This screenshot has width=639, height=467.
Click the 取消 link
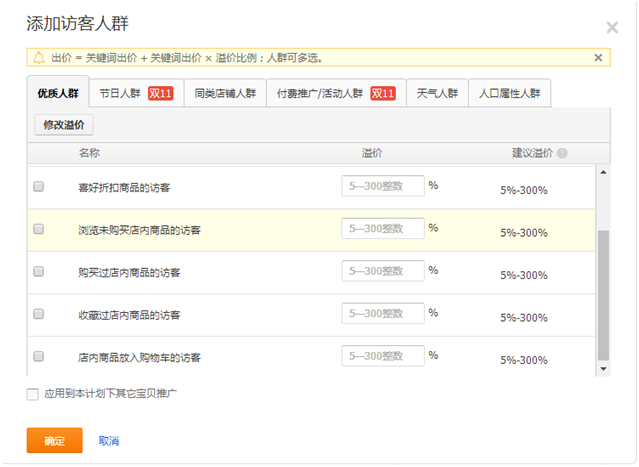[x=109, y=441]
